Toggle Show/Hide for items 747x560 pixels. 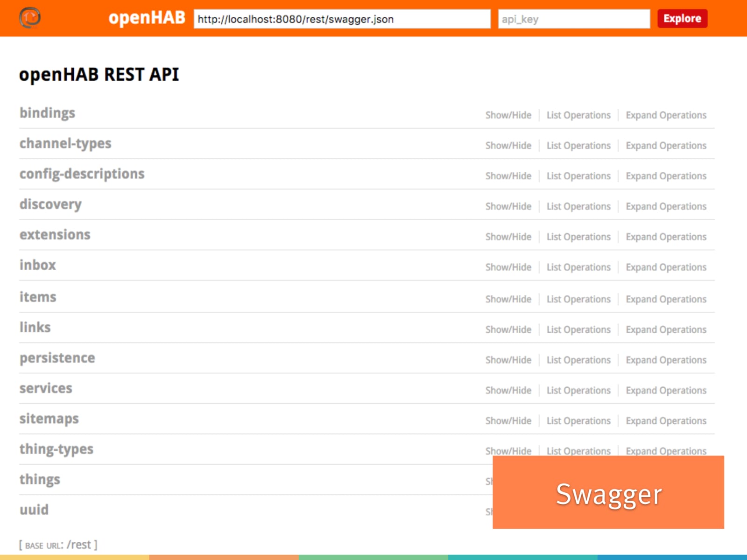pos(508,299)
